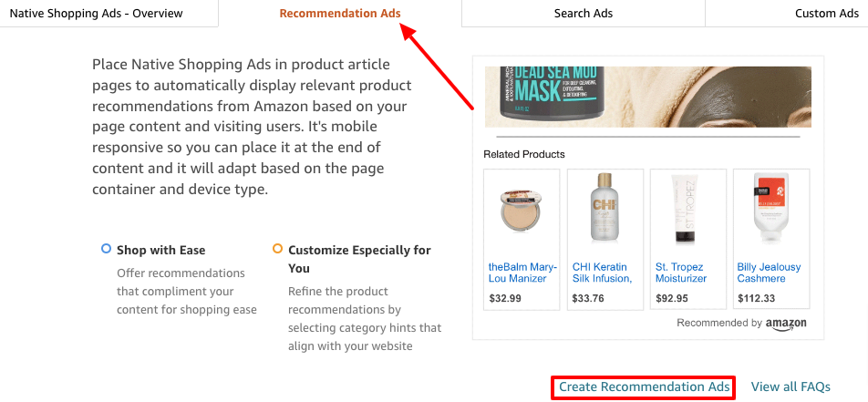Open CHI Keratin Silk Infusion product link

602,273
